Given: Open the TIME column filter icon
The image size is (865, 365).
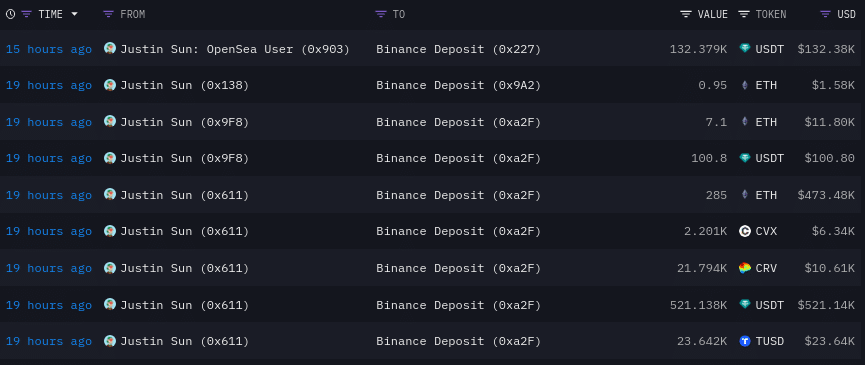Looking at the screenshot, I should tap(26, 14).
